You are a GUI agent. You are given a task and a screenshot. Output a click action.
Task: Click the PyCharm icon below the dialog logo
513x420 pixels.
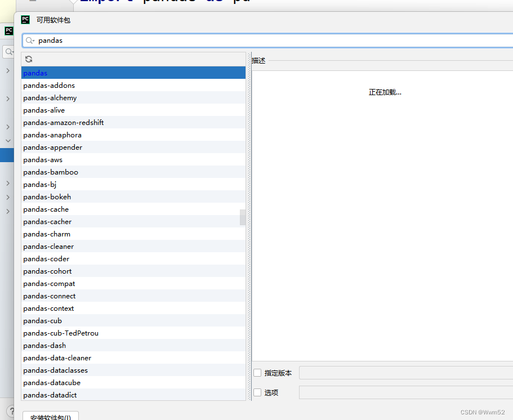pos(8,30)
